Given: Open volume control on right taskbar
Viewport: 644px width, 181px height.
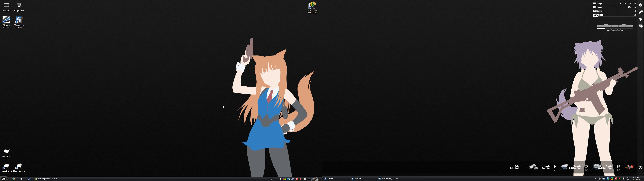Looking at the screenshot, I should [x=624, y=178].
